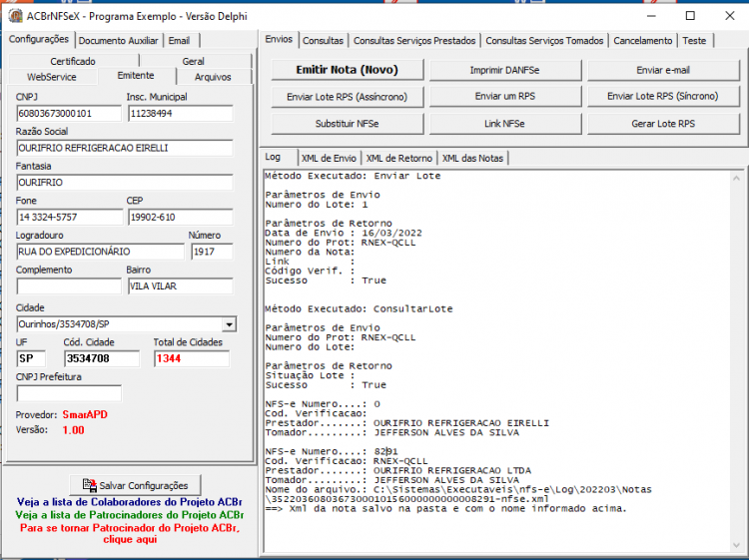The width and height of the screenshot is (749, 560).
Task: Click the Salvar Configurações button
Action: coord(135,485)
